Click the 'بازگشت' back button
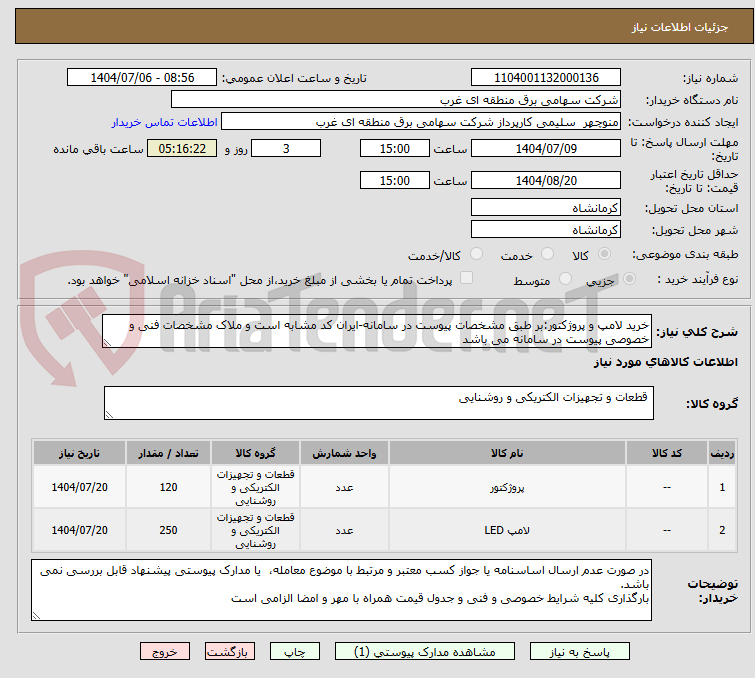755x678 pixels. (x=230, y=651)
